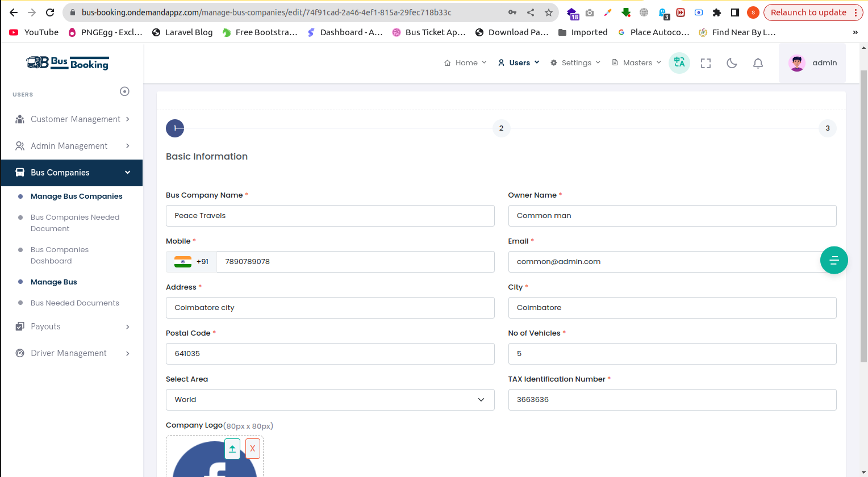Toggle the browser side panel icon
Screen dimensions: 868x477
735,12
